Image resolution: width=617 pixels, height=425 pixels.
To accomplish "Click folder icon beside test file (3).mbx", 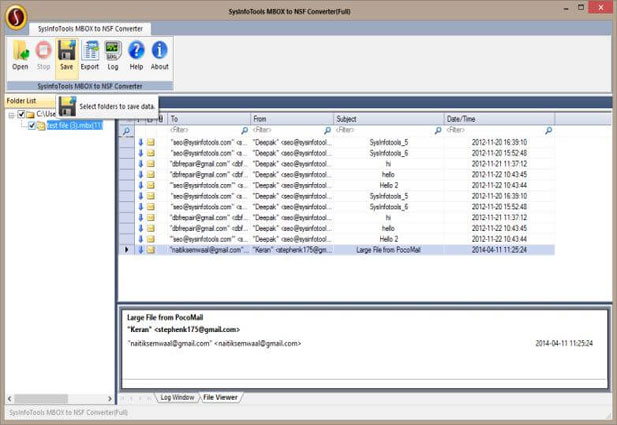I will tap(41, 126).
